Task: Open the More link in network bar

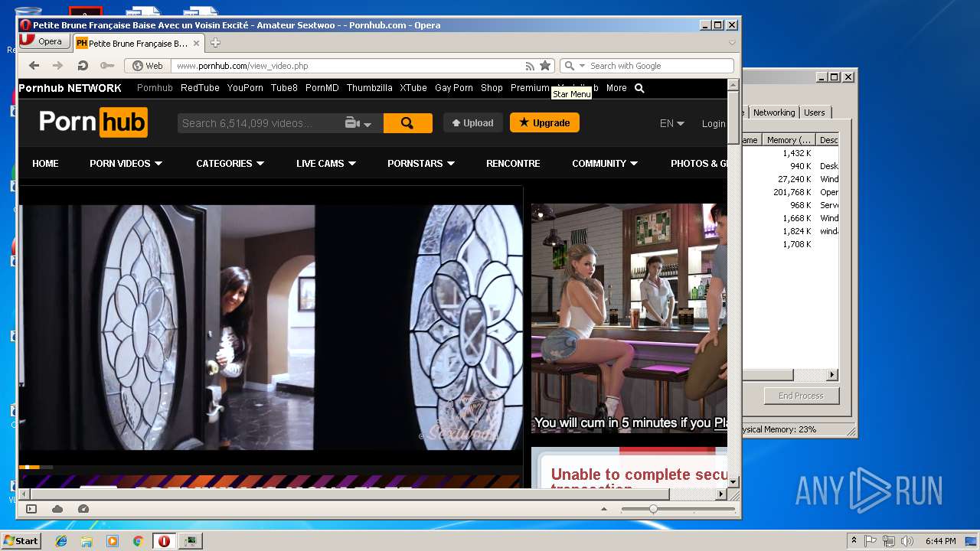Action: pos(616,88)
